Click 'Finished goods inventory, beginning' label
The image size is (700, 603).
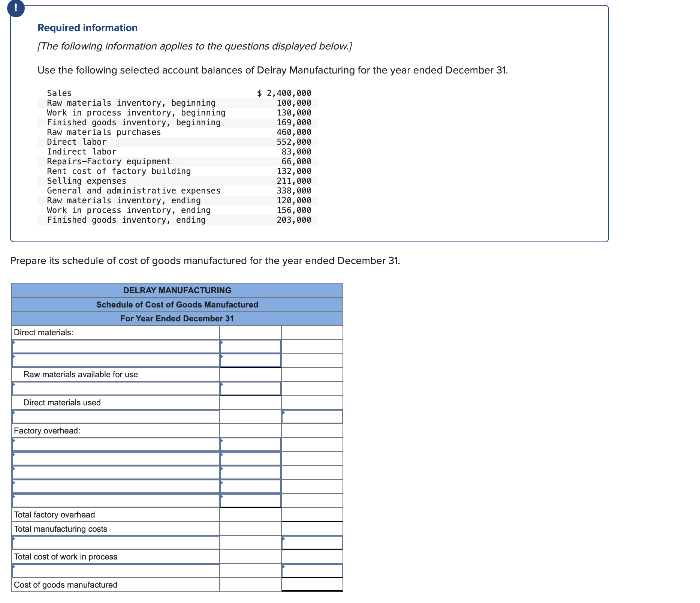click(x=134, y=122)
